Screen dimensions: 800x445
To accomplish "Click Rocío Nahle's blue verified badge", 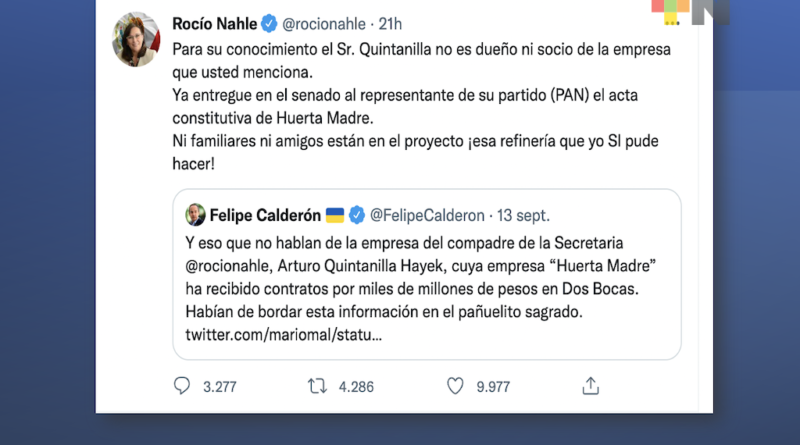I will (x=269, y=22).
